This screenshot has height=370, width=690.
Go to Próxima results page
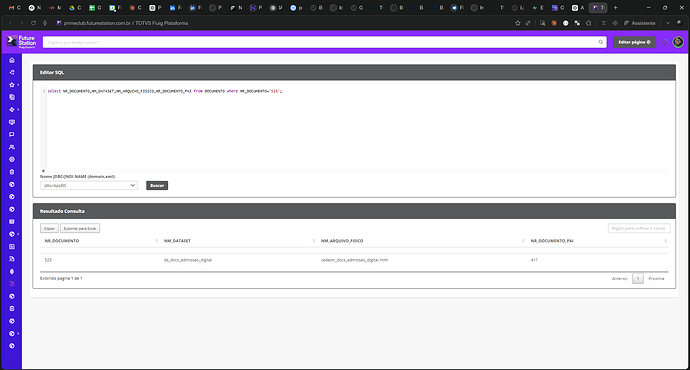656,278
